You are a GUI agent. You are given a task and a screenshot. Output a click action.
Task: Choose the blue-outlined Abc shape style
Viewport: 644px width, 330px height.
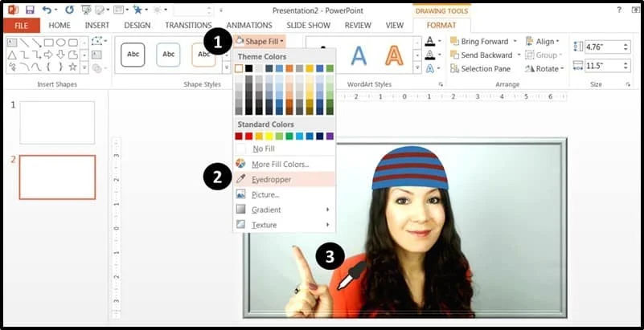click(x=168, y=55)
